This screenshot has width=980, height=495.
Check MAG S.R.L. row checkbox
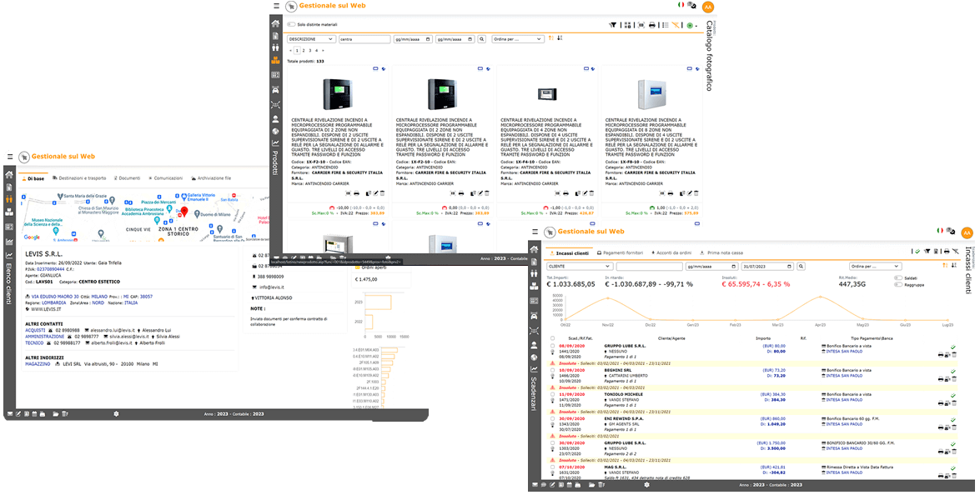click(552, 467)
